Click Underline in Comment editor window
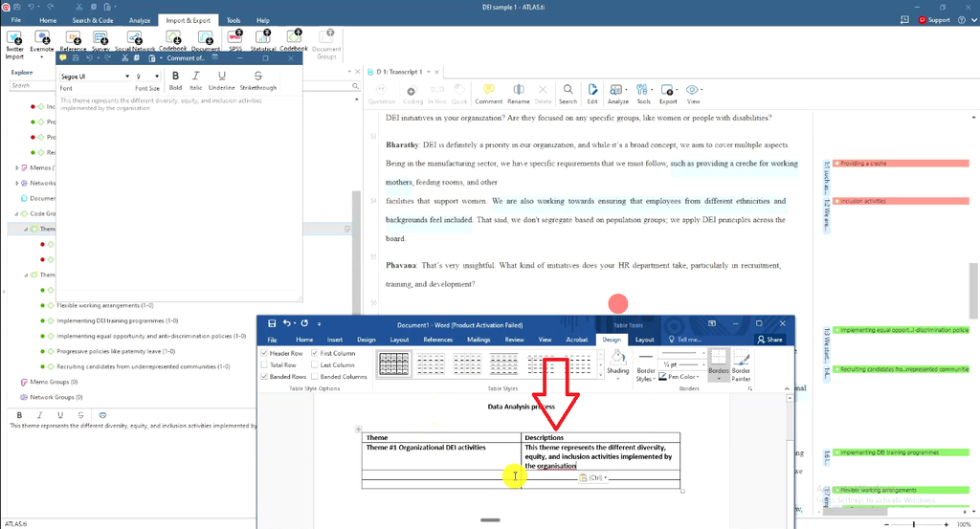980x529 pixels. coord(221,80)
